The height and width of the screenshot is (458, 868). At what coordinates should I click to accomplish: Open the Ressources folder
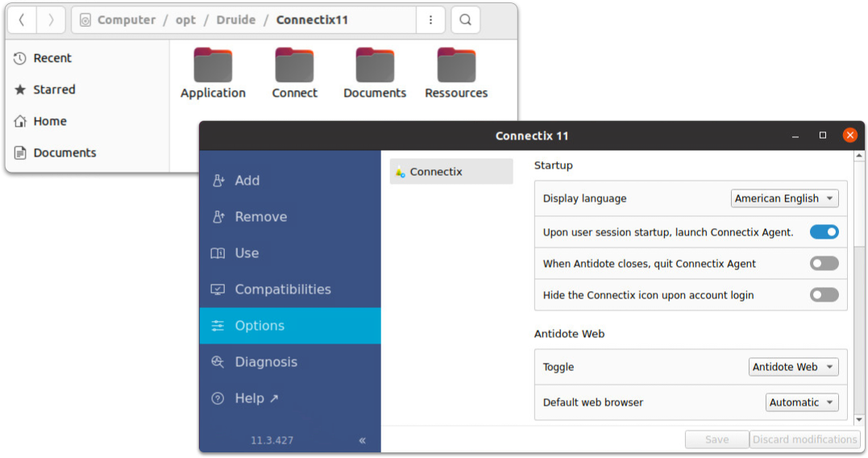pos(456,74)
